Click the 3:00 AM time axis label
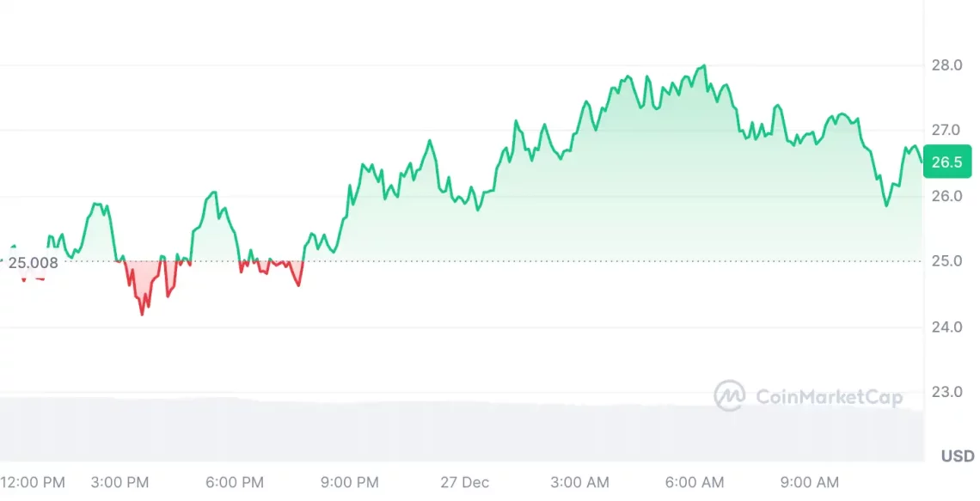Viewport: 980px width, 501px height. (579, 483)
